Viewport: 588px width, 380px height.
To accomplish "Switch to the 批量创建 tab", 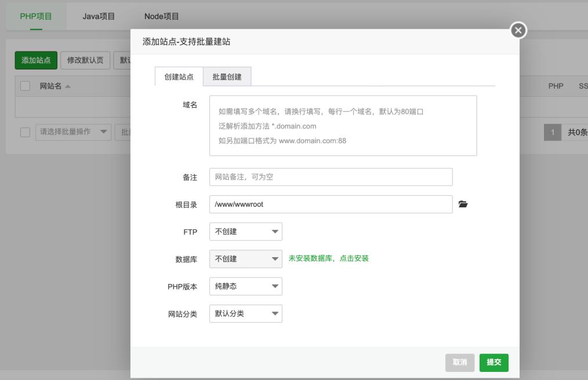I will click(227, 77).
